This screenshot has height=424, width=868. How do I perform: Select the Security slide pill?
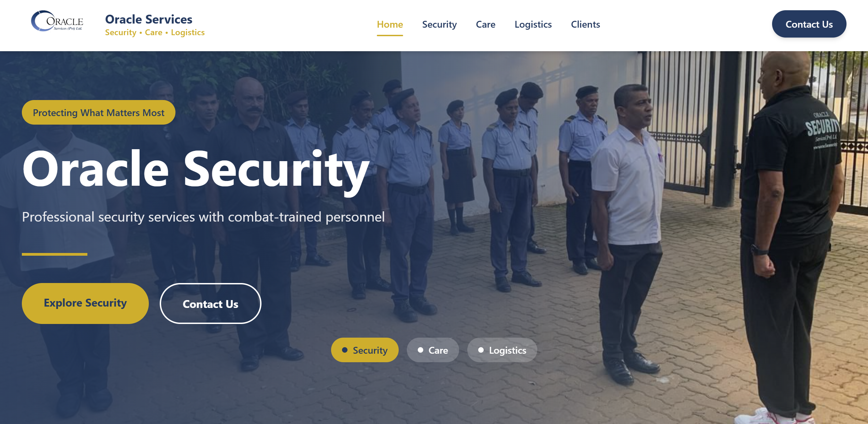365,350
